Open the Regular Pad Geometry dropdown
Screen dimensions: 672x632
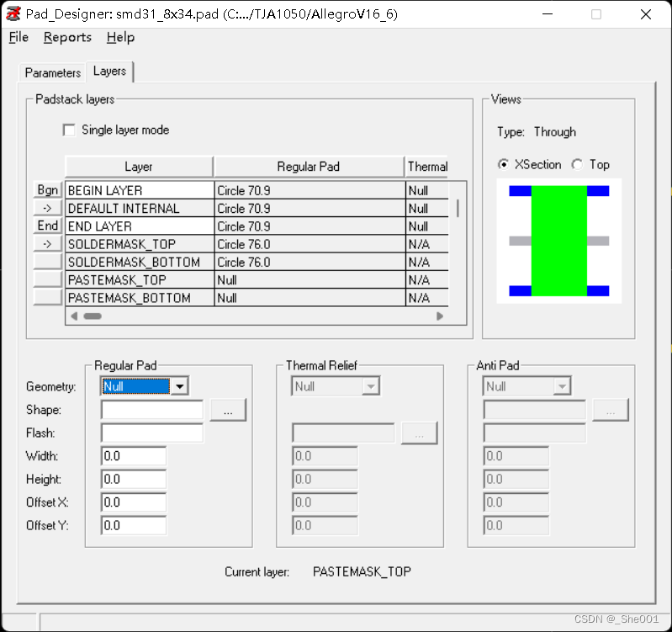179,386
